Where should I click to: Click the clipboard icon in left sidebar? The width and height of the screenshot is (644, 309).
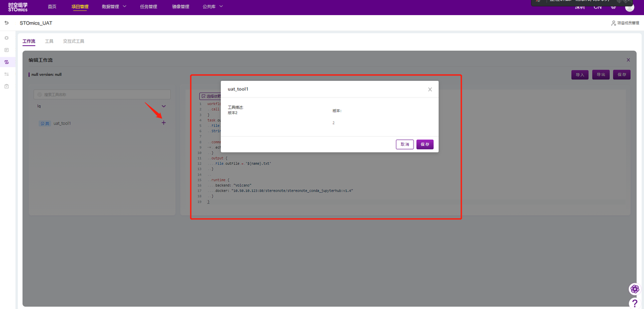(7, 86)
